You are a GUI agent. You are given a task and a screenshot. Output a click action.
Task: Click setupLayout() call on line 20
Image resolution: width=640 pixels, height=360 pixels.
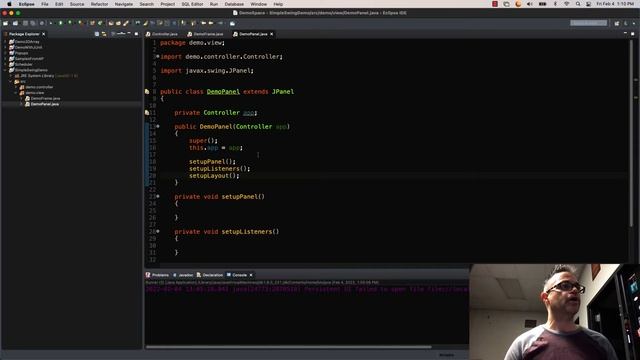tap(214, 176)
